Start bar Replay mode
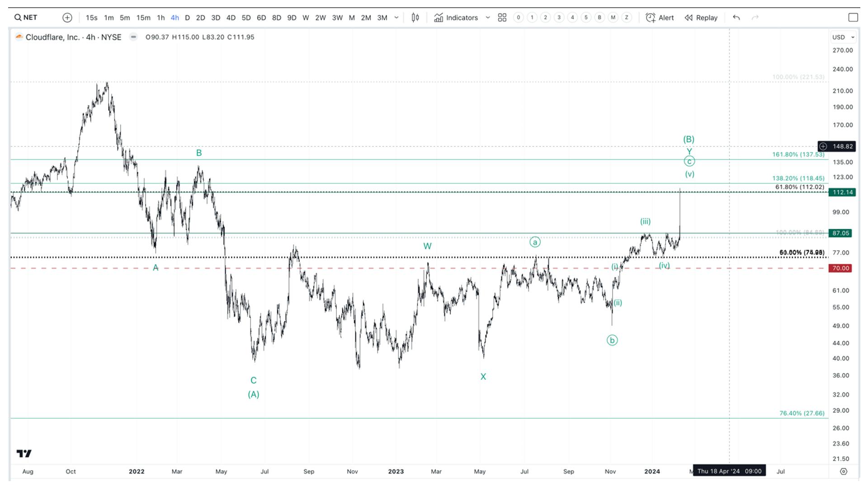The height and width of the screenshot is (492, 868). point(701,18)
